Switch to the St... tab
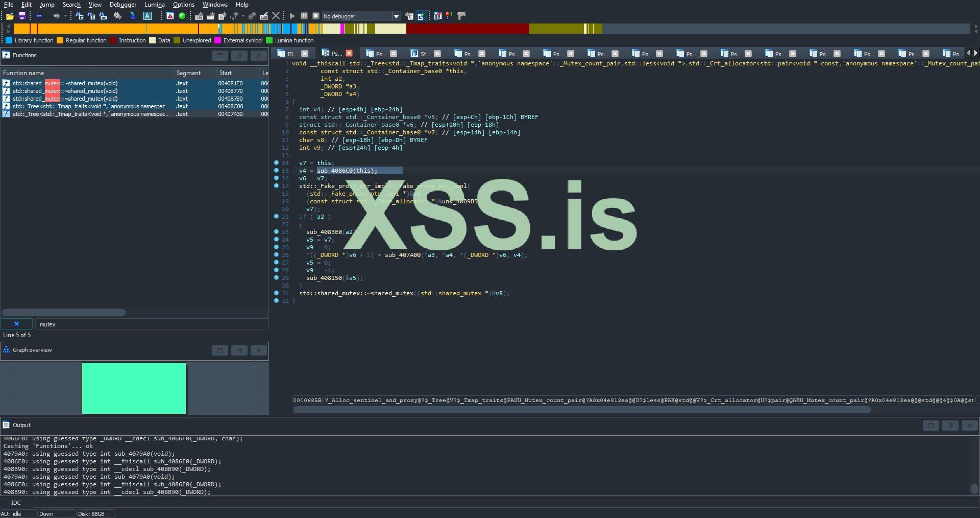Viewport: 980px width, 518px height. coord(425,54)
